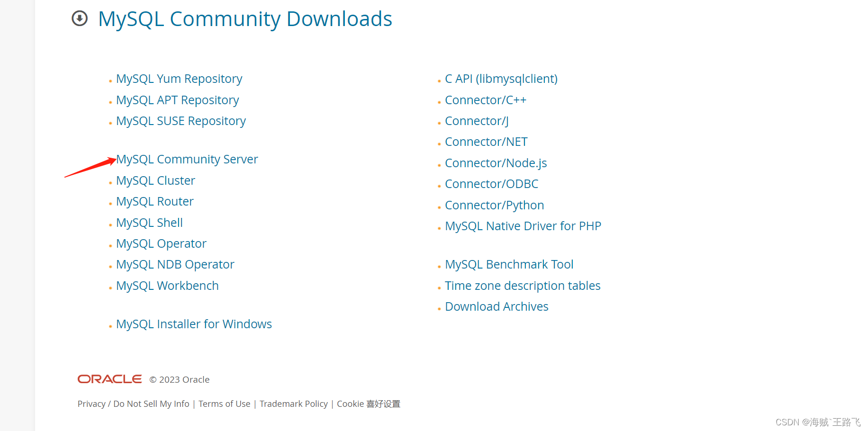Open Connector/ODBC download link
The height and width of the screenshot is (431, 868).
point(492,184)
